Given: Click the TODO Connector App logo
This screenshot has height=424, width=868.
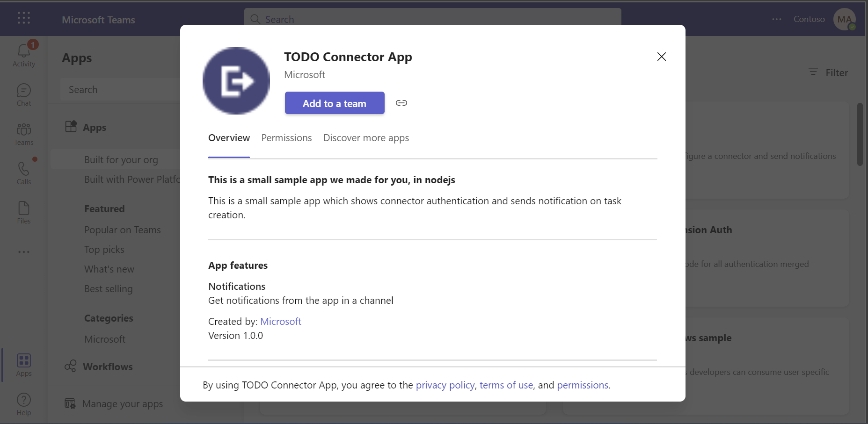Looking at the screenshot, I should 236,81.
